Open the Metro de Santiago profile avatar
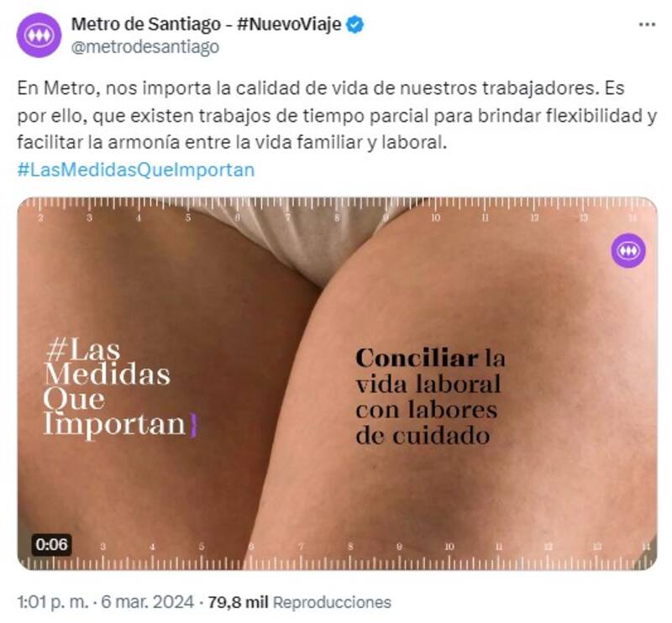Viewport: 672px width, 623px height. point(39,34)
